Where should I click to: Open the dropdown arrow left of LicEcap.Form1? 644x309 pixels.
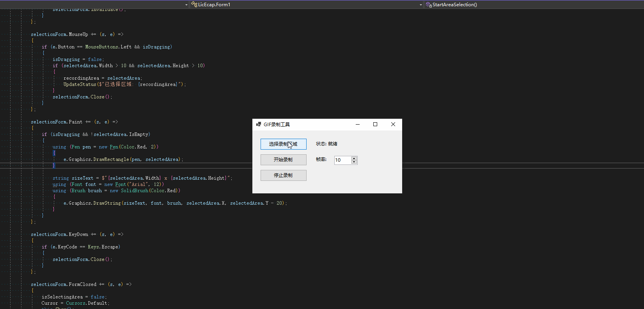186,5
